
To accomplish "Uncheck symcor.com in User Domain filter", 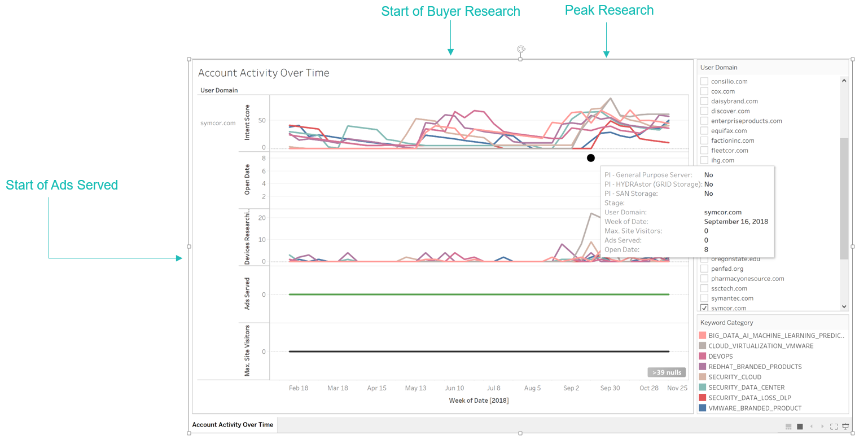I will (704, 307).
